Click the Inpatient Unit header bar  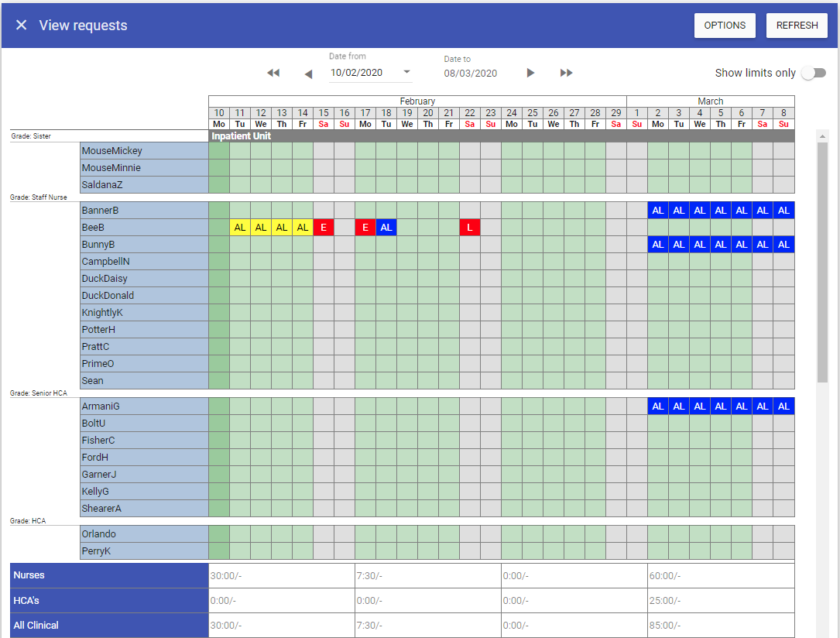[x=501, y=136]
